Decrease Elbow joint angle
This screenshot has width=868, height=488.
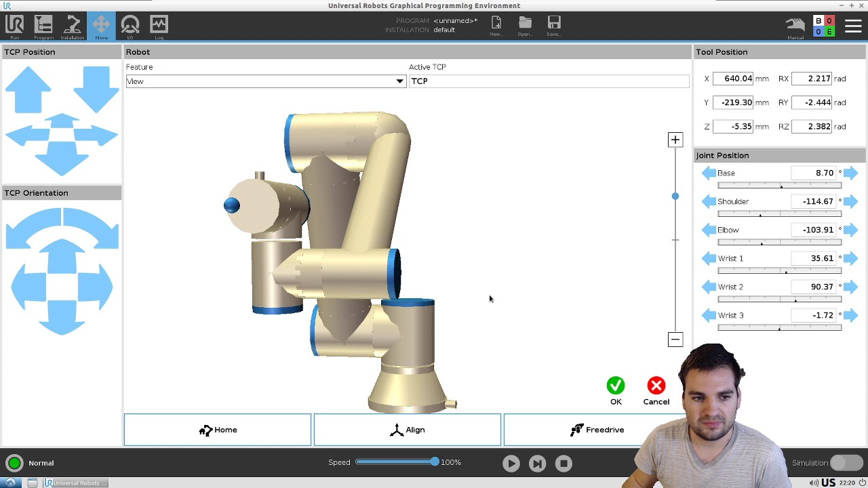709,230
